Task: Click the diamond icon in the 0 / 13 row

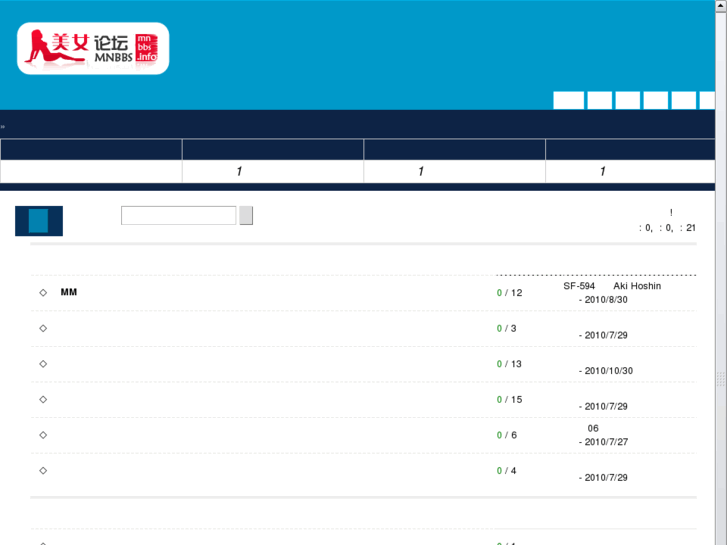Action: coord(43,364)
